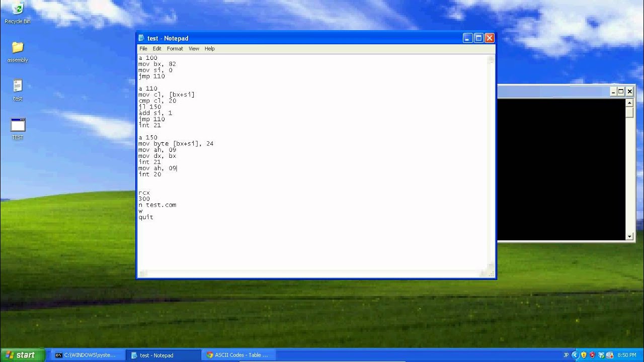
Task: Click the line 'add si, 1'
Action: pyautogui.click(x=155, y=113)
